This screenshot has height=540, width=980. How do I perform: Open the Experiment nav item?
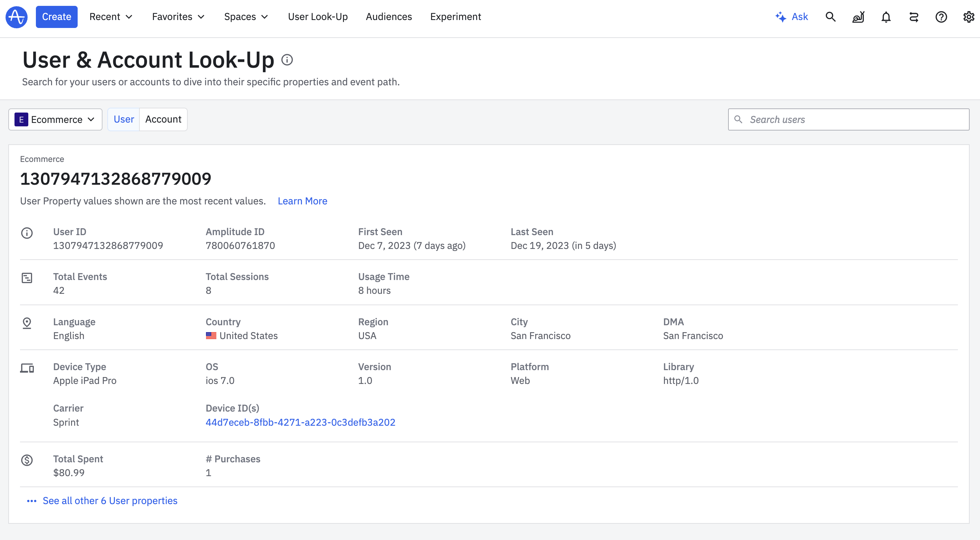pos(455,17)
